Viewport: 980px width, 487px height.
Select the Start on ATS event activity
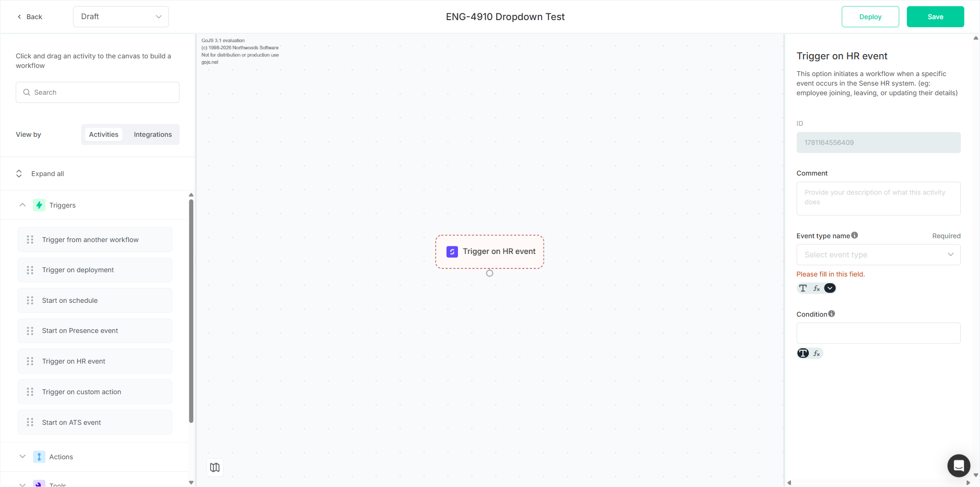[x=95, y=422]
